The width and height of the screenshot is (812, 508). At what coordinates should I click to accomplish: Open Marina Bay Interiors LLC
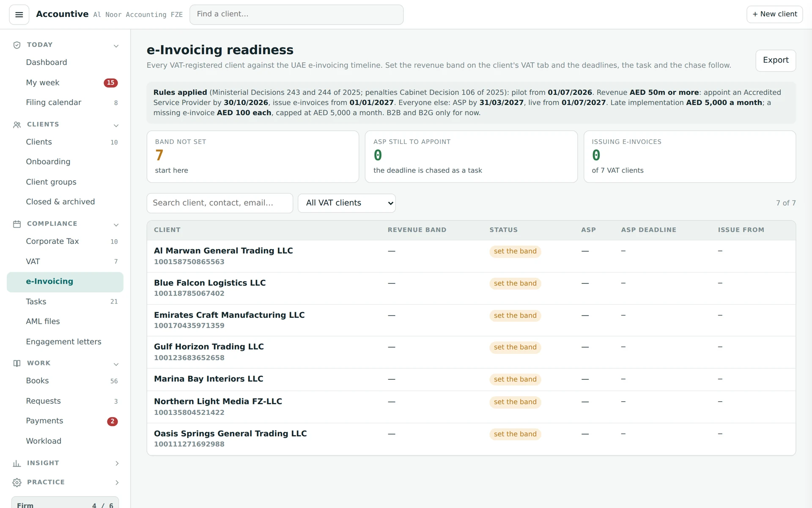(208, 379)
